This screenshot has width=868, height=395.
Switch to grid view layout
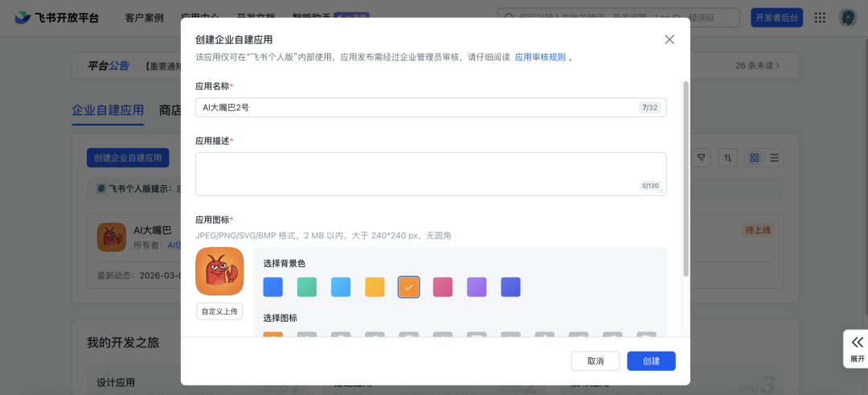click(755, 158)
